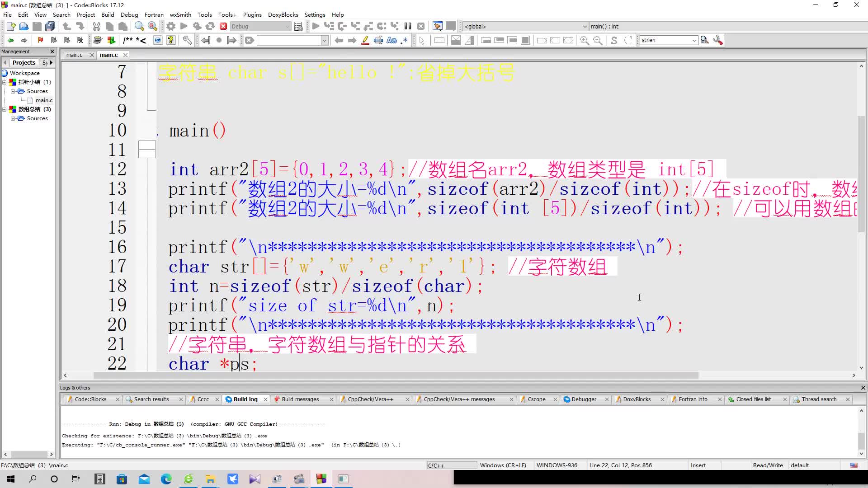The width and height of the screenshot is (868, 488).
Task: Open the debugging windows bug icon
Action: (x=437, y=26)
